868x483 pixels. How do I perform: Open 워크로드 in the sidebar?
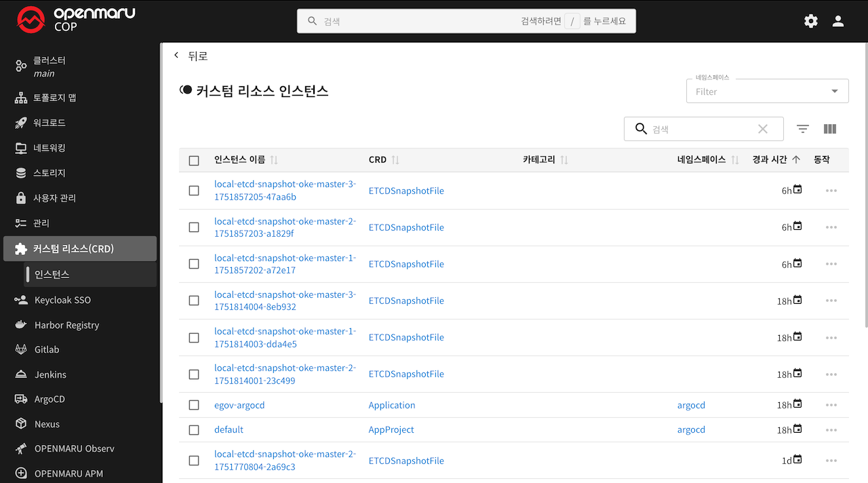[50, 123]
